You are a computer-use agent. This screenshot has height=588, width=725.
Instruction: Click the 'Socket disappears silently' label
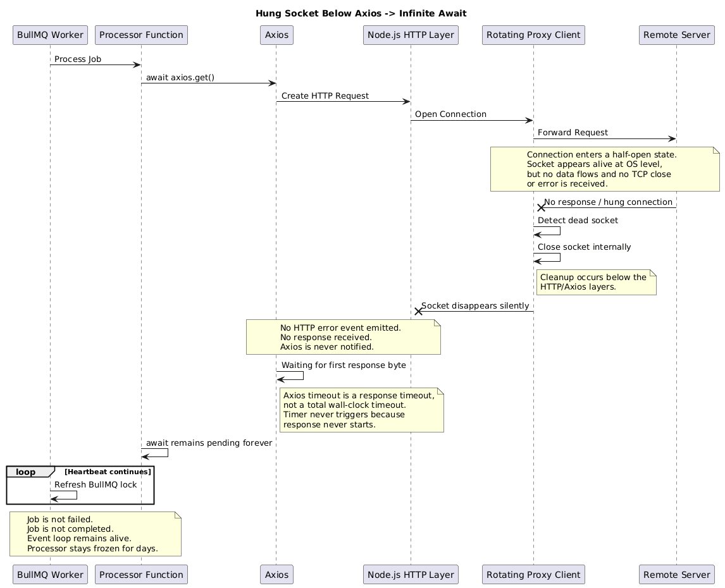[x=475, y=305]
